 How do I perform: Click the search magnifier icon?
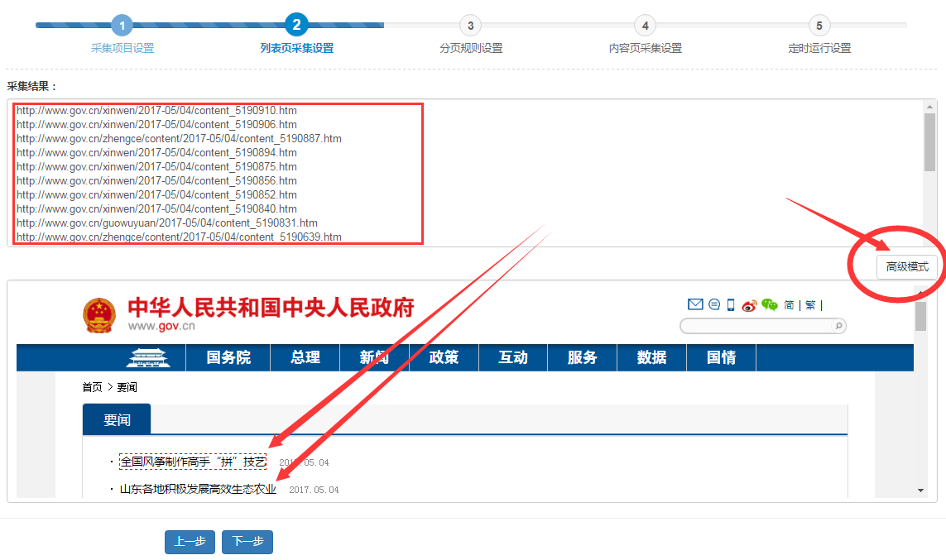pos(838,327)
